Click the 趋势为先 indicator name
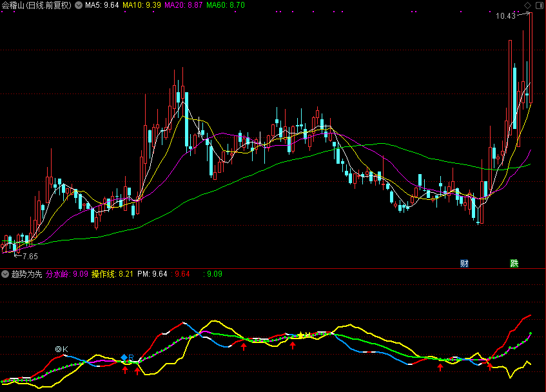 pyautogui.click(x=27, y=274)
